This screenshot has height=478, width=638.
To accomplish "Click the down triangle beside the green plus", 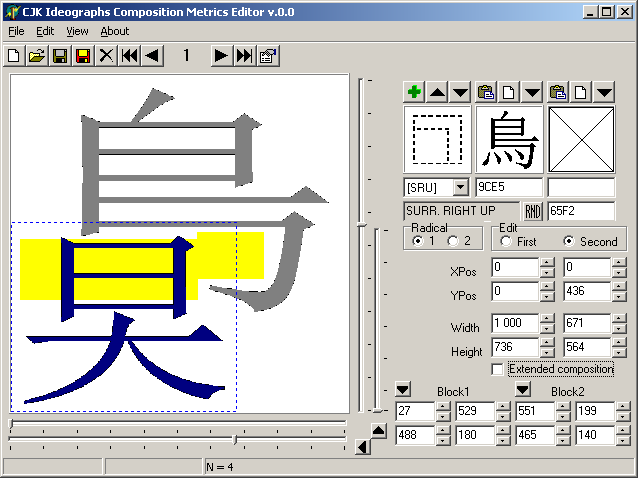I will pos(460,92).
